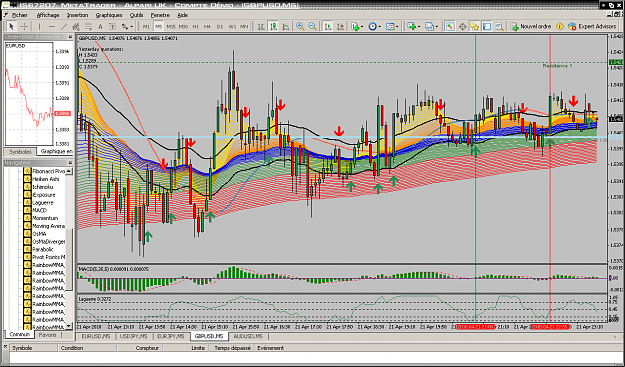Open the Fenetre menu

(x=160, y=15)
